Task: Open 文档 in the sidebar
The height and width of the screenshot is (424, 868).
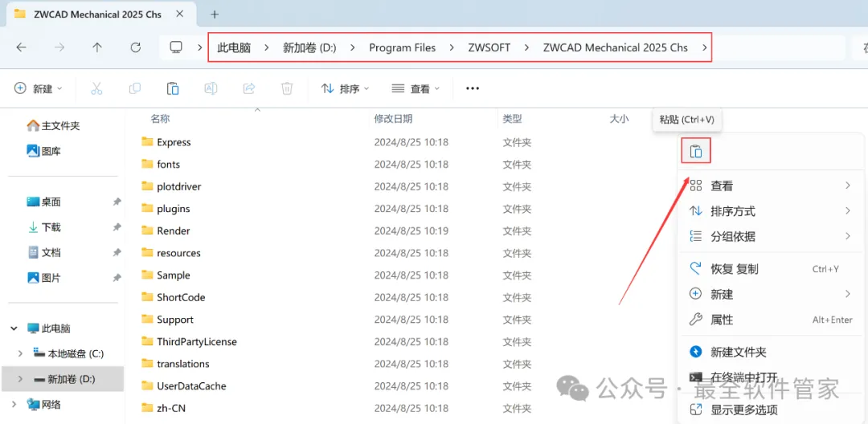Action: 43,253
